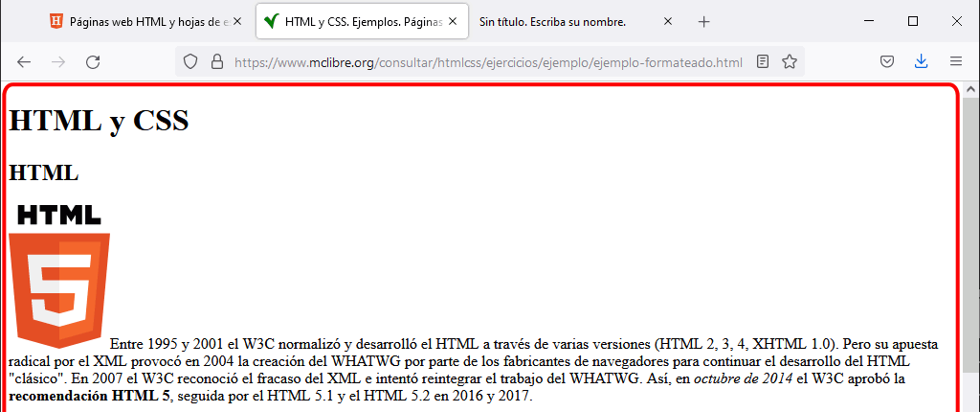
Task: Minimize the browser window
Action: coord(869,21)
